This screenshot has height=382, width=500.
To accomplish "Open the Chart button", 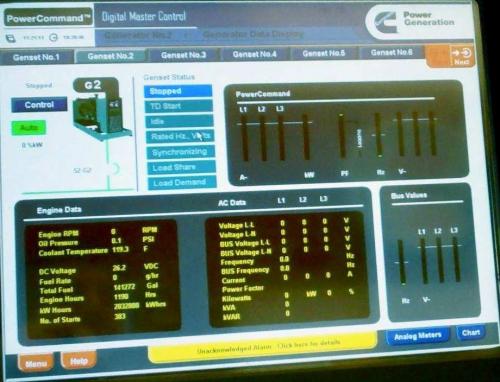I will tap(471, 333).
